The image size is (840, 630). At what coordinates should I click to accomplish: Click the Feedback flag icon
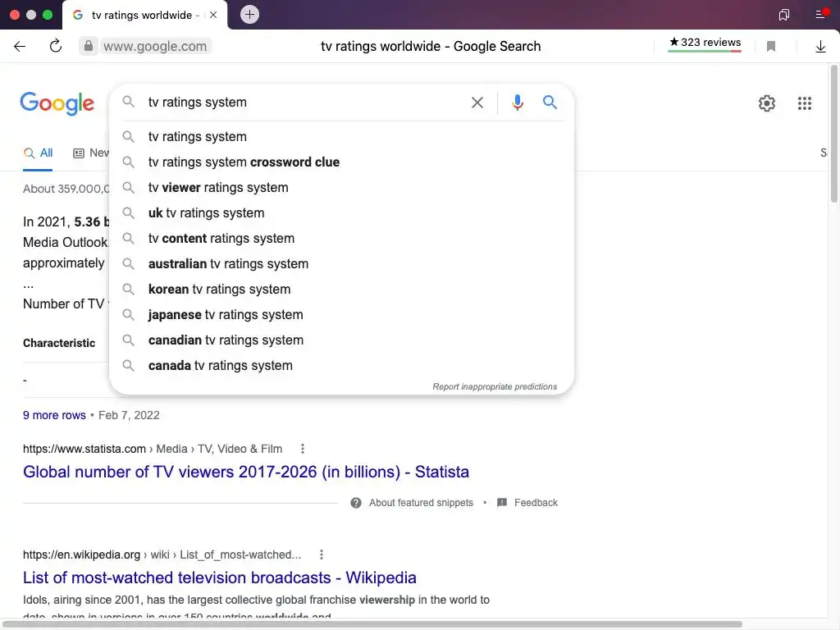coord(502,503)
